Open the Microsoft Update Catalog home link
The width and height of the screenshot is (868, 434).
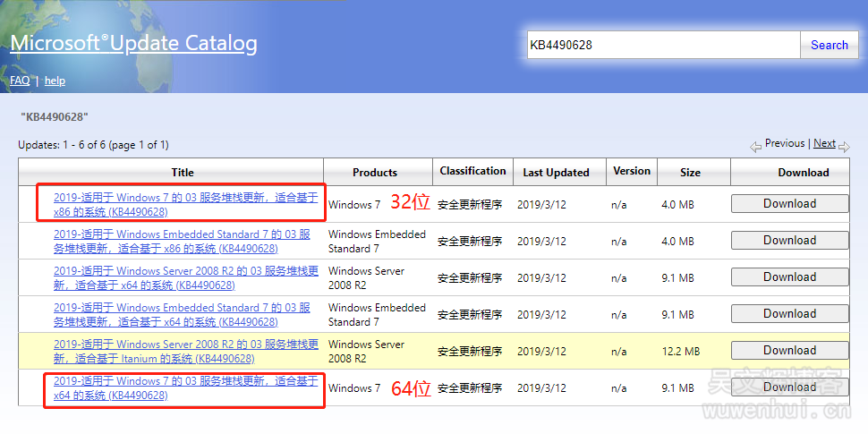[x=133, y=43]
